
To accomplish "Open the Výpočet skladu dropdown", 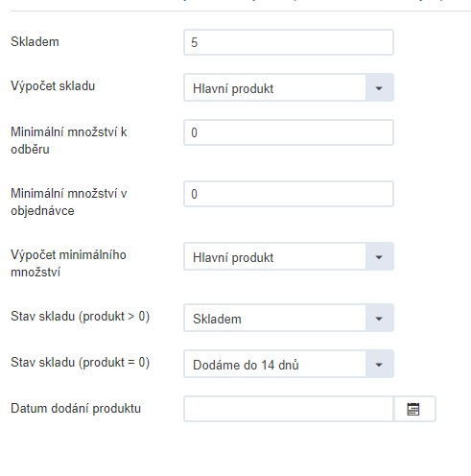I will [x=289, y=88].
